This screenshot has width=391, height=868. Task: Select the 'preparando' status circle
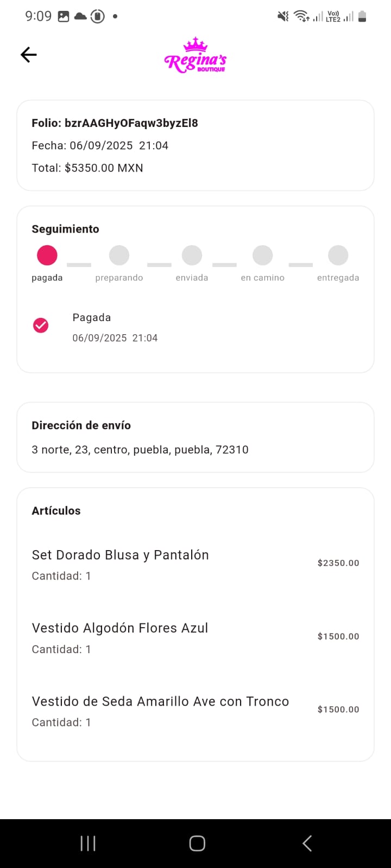pos(119,255)
